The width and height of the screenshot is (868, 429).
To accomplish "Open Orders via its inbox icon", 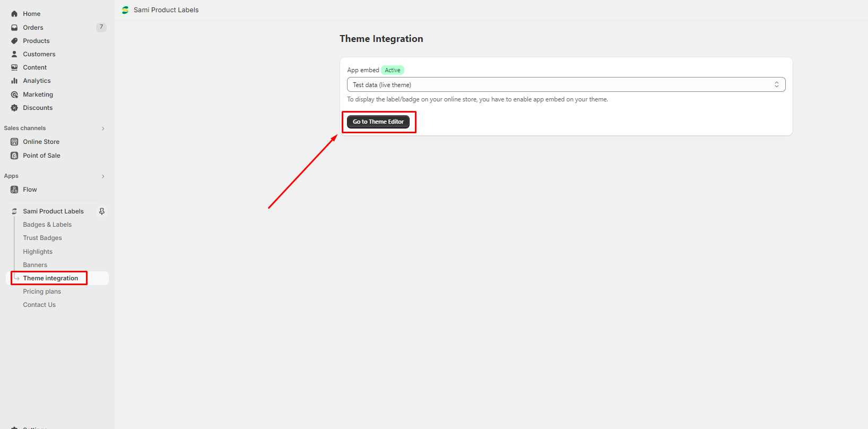I will coord(14,28).
